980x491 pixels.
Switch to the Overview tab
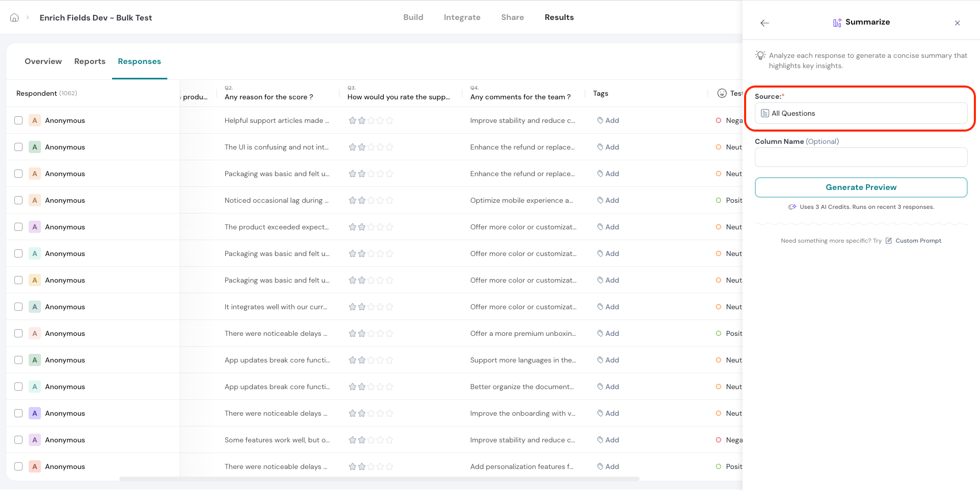tap(43, 61)
